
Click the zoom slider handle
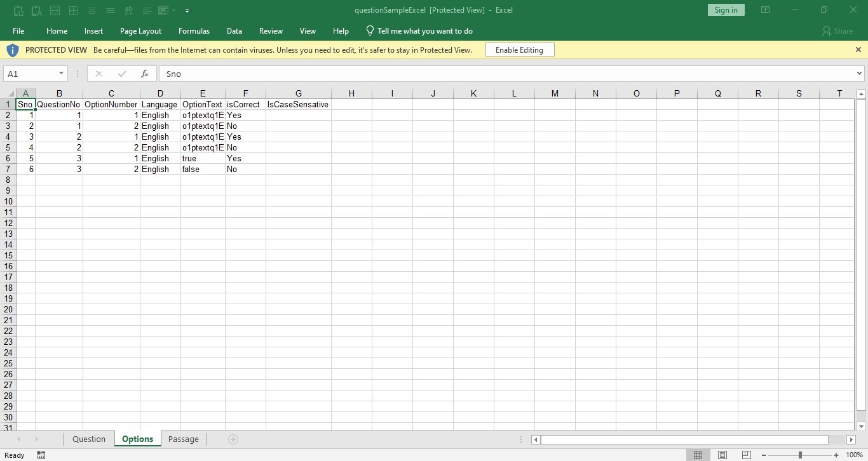coord(800,455)
